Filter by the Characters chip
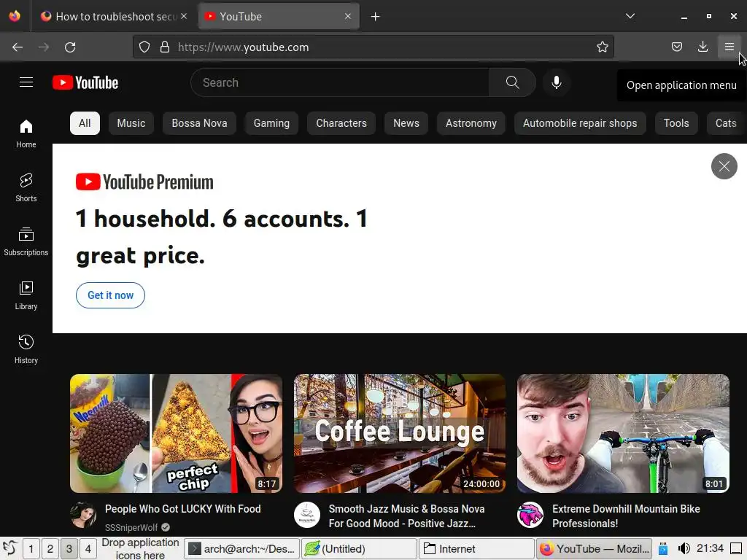Viewport: 747px width, 560px height. tap(341, 123)
